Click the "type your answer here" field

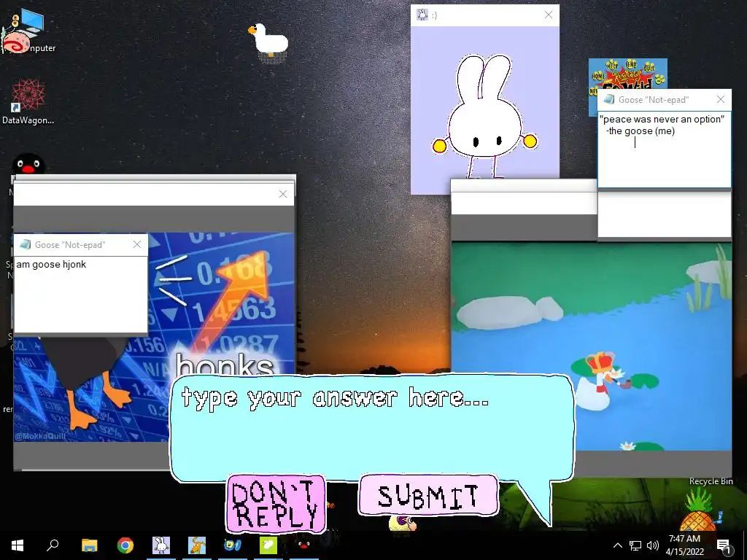coord(371,429)
